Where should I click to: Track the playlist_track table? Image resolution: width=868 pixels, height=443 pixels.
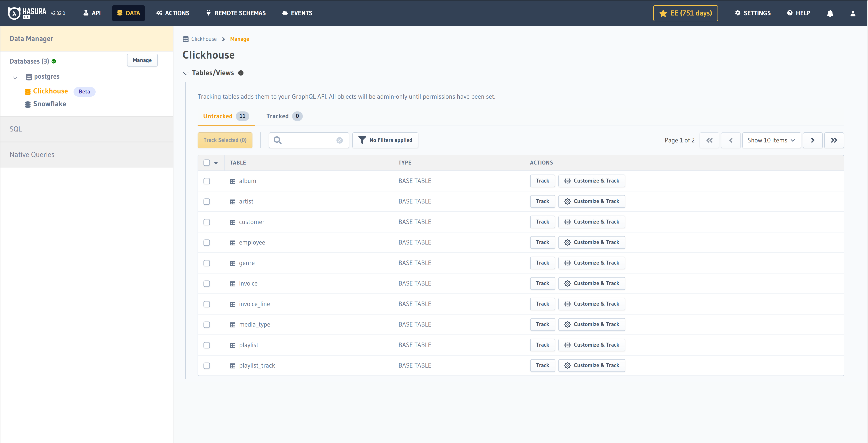pos(542,365)
